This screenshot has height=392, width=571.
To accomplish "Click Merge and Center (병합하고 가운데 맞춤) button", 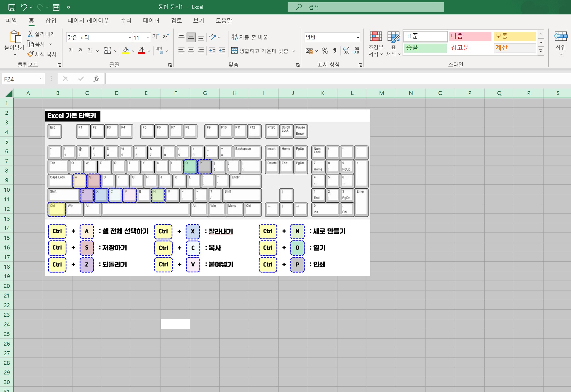I will tap(260, 51).
